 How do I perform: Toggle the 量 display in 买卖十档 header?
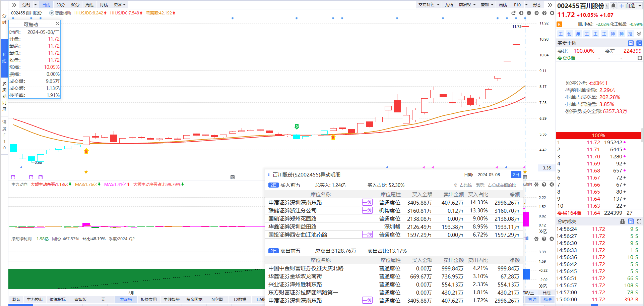pos(631,43)
